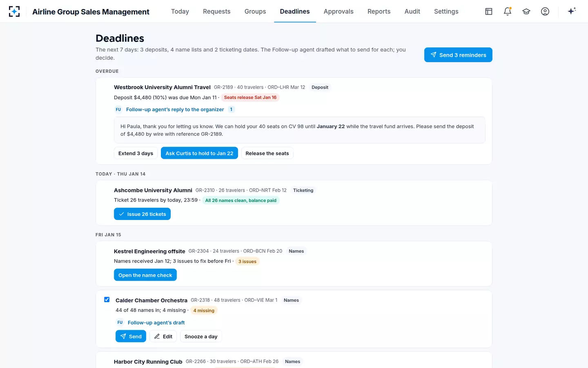
Task: Open the Settings tab
Action: pos(446,11)
